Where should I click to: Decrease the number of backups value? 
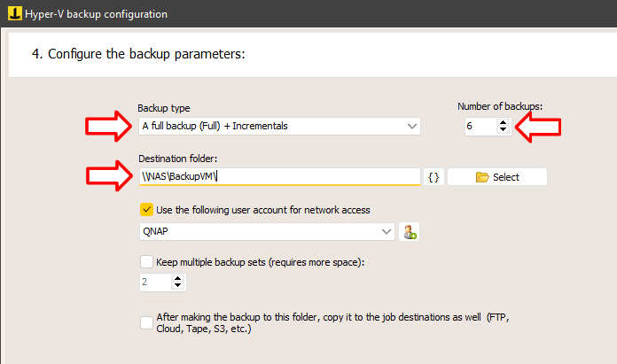503,129
